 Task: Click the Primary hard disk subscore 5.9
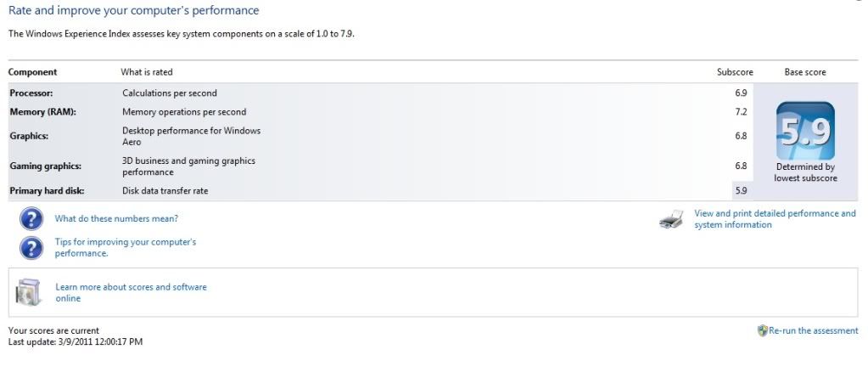(x=741, y=191)
